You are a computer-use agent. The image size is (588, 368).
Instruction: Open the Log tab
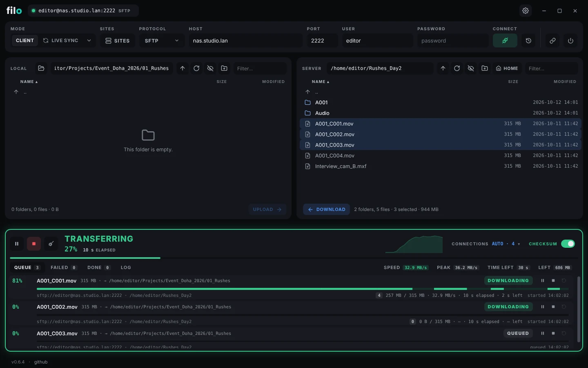(126, 267)
